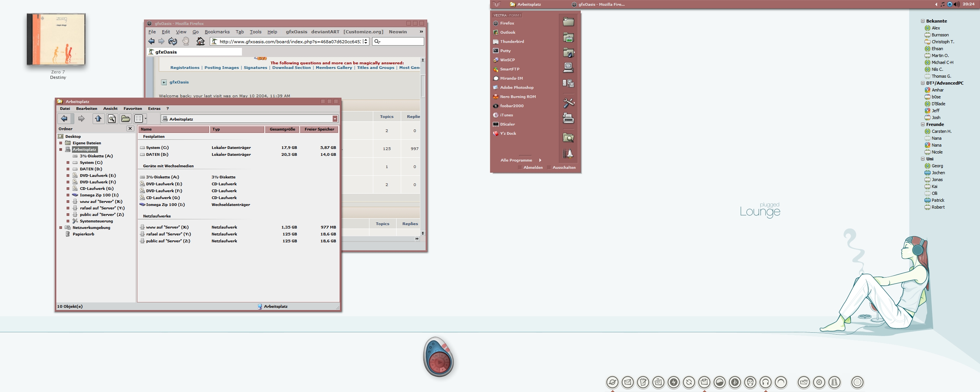Viewport: 980px width, 392px height.
Task: Click the volume speaker tray icon
Action: coord(957,4)
